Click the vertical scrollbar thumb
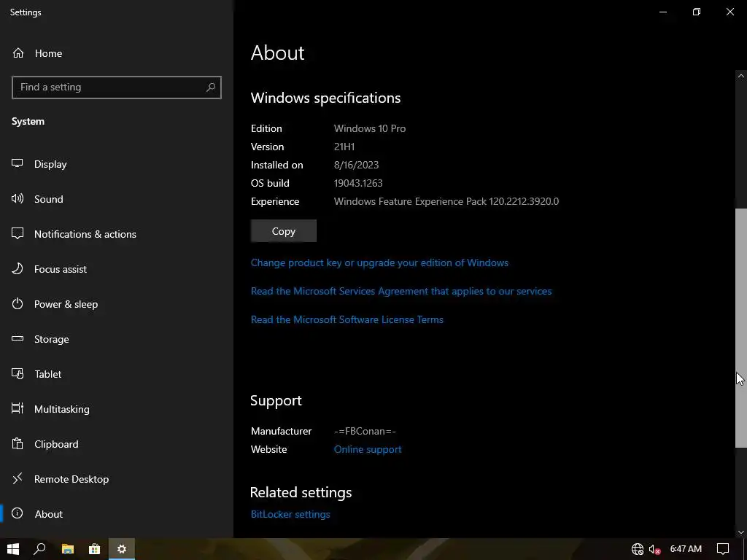This screenshot has height=560, width=747. (741, 327)
